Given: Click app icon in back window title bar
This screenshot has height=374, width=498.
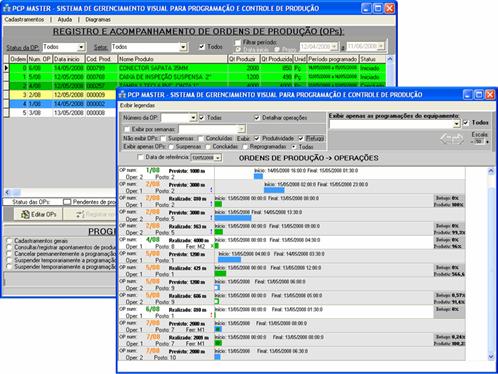Looking at the screenshot, I should [7, 8].
